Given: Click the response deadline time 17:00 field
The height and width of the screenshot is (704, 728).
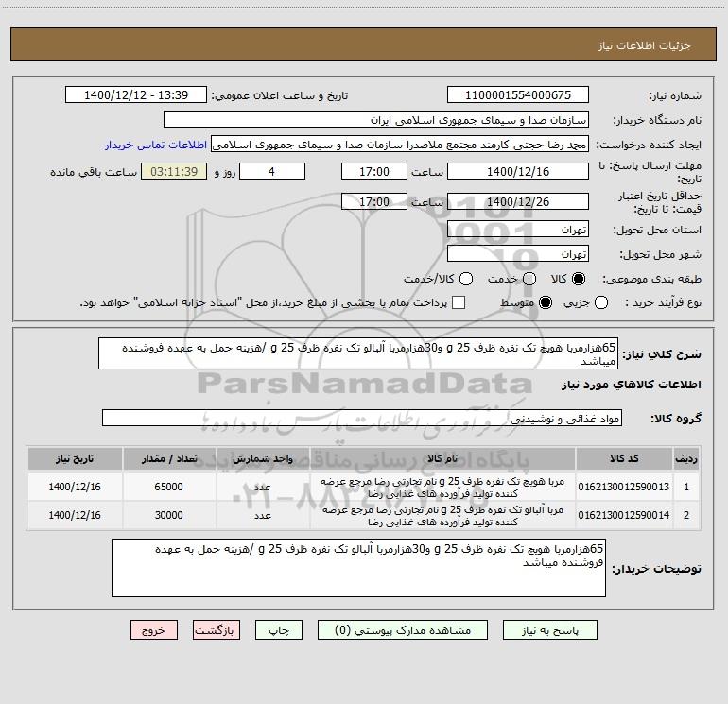Looking at the screenshot, I should click(374, 172).
